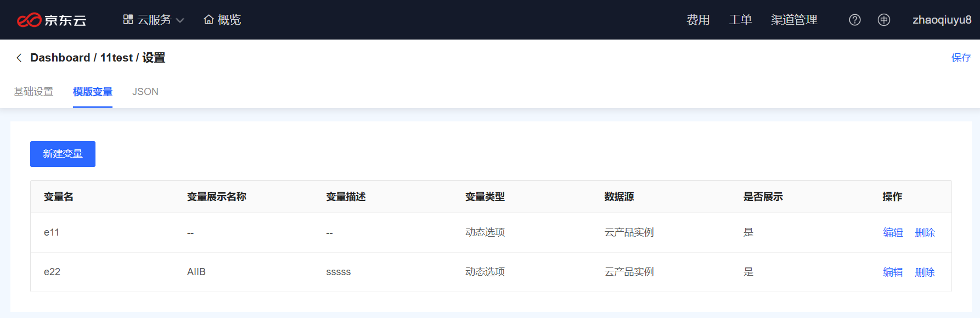This screenshot has width=980, height=318.
Task: Click the 新建变量 button
Action: pyautogui.click(x=63, y=154)
